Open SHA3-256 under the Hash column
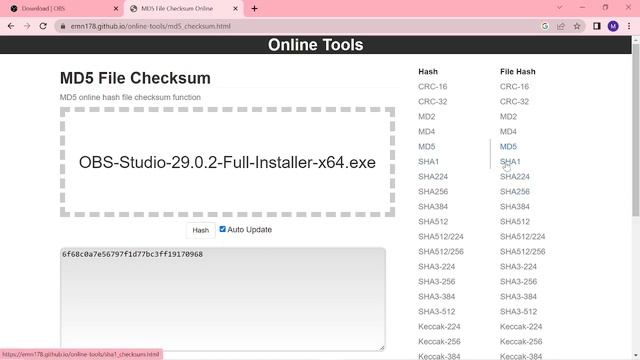The image size is (640, 360). 437,282
